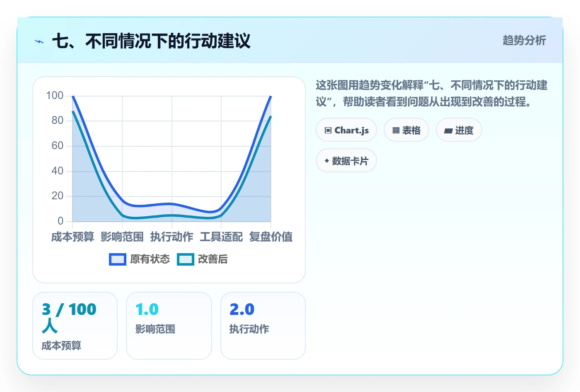The height and width of the screenshot is (392, 580).
Task: Click the 100 y-axis tick label
Action: coord(55,96)
